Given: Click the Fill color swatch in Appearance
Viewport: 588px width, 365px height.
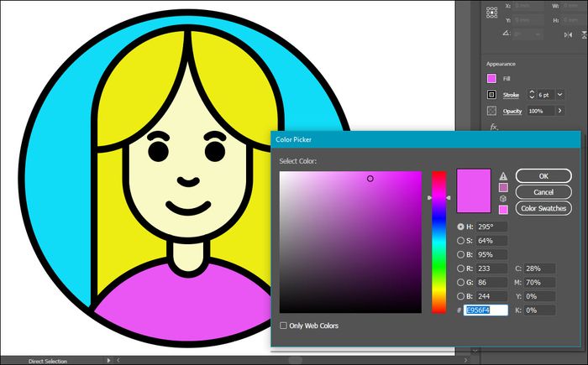Looking at the screenshot, I should pyautogui.click(x=491, y=78).
